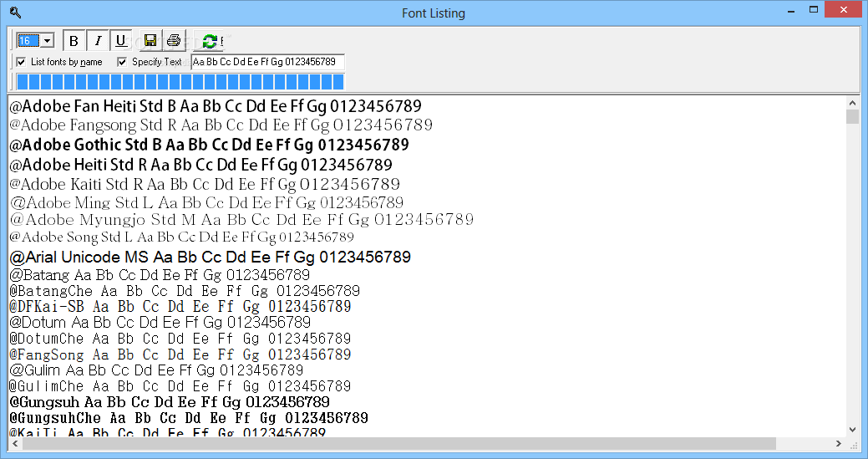Minimize the Font Listing window
Screen dimensions: 868x459
click(792, 10)
